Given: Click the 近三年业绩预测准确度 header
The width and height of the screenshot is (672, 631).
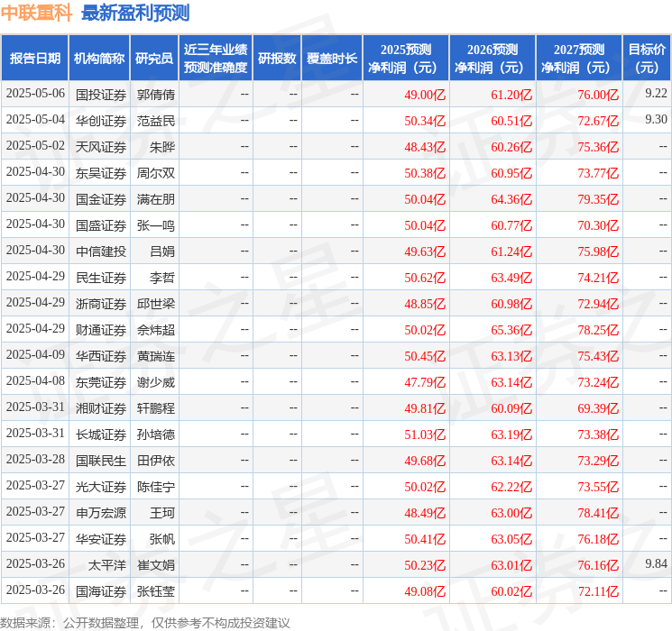Looking at the screenshot, I should (x=216, y=59).
